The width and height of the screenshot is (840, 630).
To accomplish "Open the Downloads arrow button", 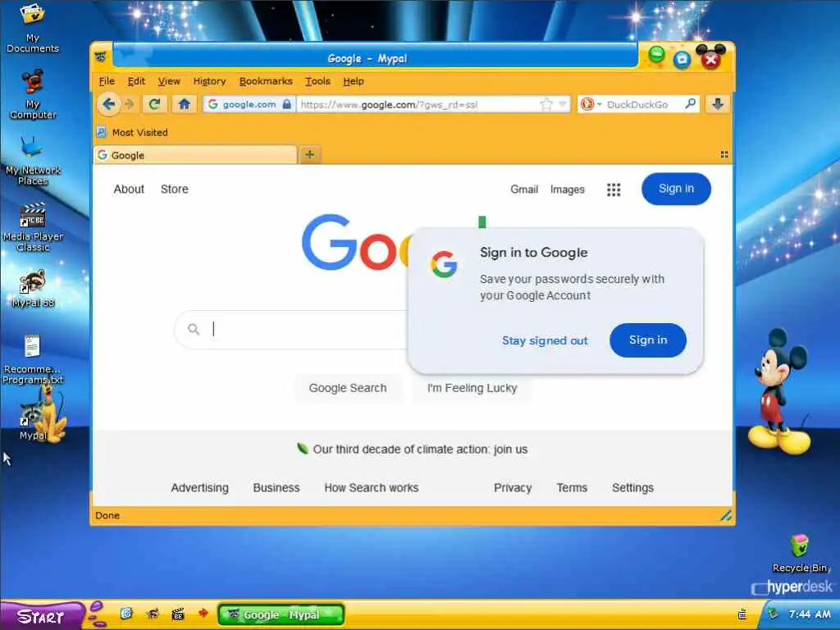I will pyautogui.click(x=718, y=104).
